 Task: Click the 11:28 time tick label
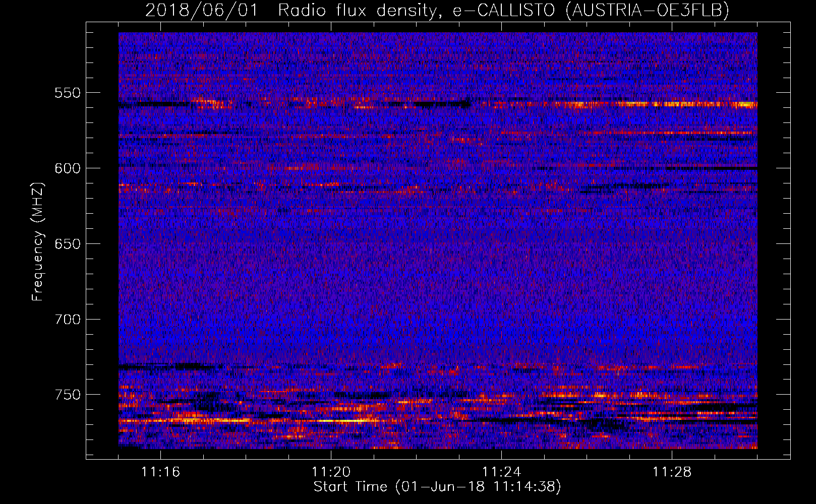pyautogui.click(x=672, y=472)
